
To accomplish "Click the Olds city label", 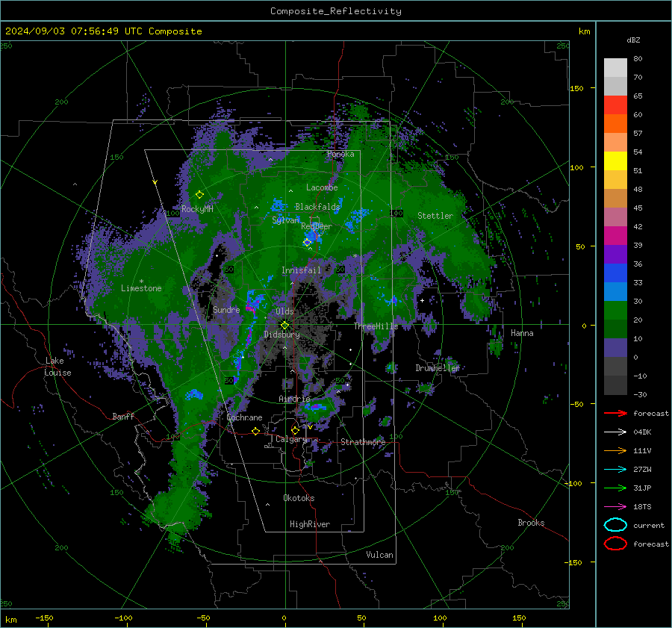I will [x=284, y=311].
